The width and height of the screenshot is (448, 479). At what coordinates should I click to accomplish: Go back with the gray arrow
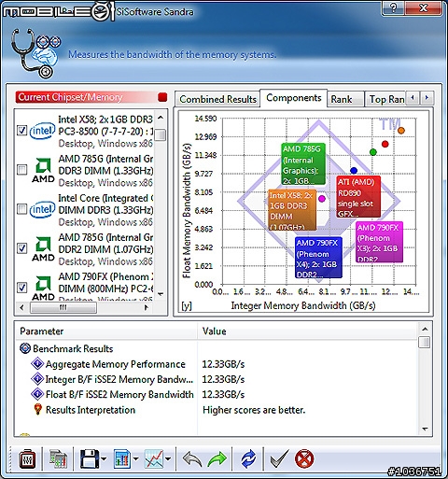pyautogui.click(x=192, y=459)
